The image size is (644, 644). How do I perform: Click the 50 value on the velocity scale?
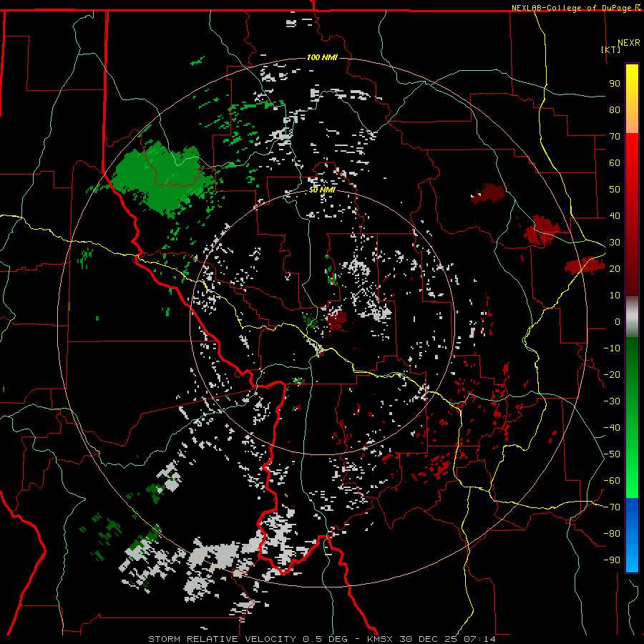tap(615, 190)
